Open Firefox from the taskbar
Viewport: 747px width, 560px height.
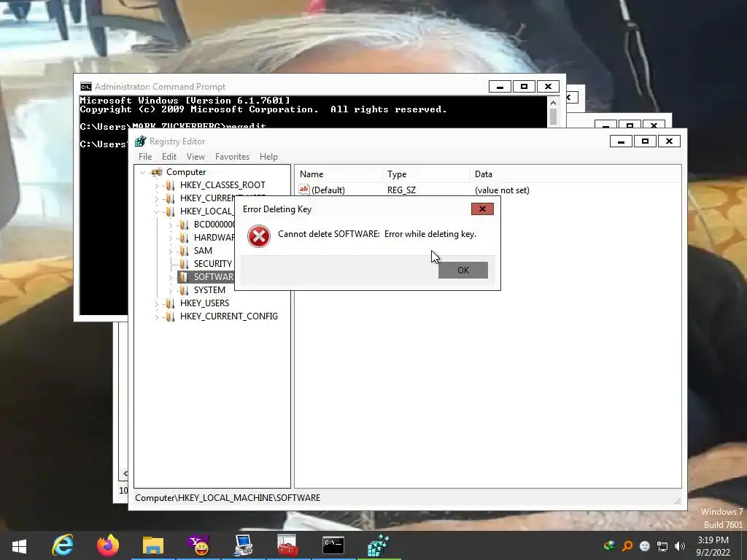pyautogui.click(x=108, y=545)
